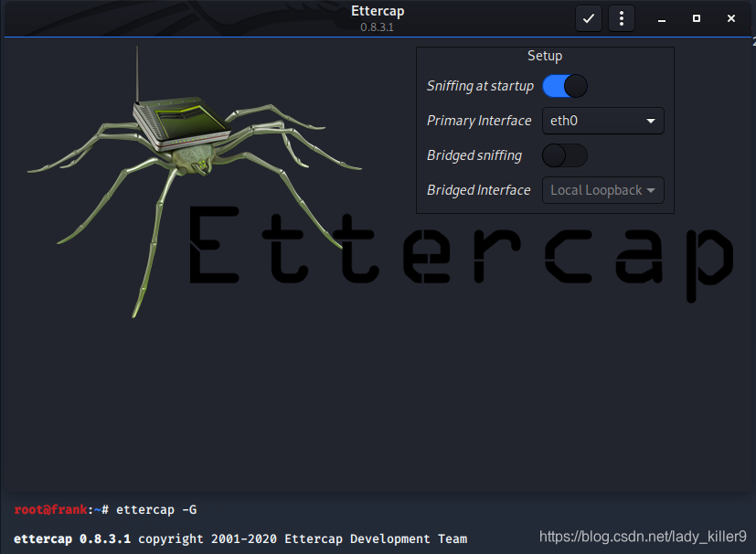Enable the Bridged sniffing switch

[x=565, y=155]
